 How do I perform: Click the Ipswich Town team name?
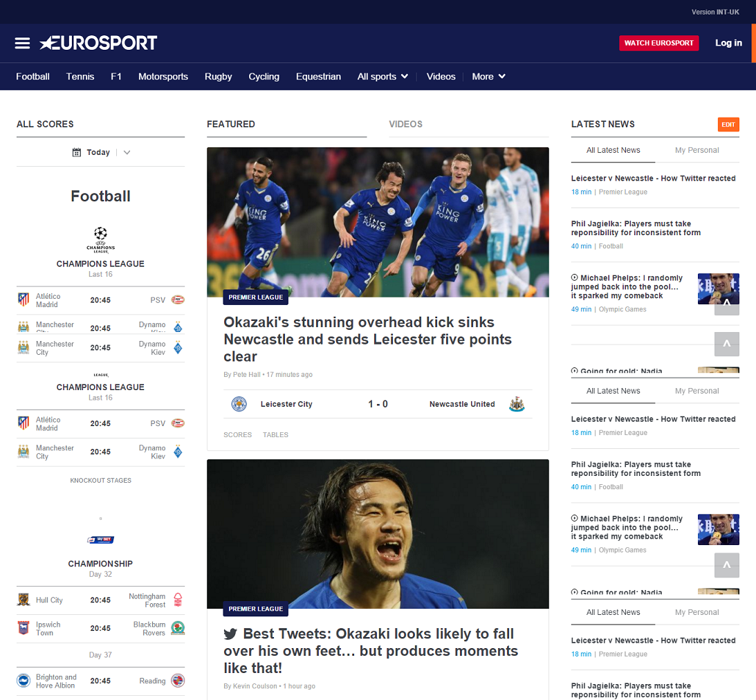click(48, 628)
